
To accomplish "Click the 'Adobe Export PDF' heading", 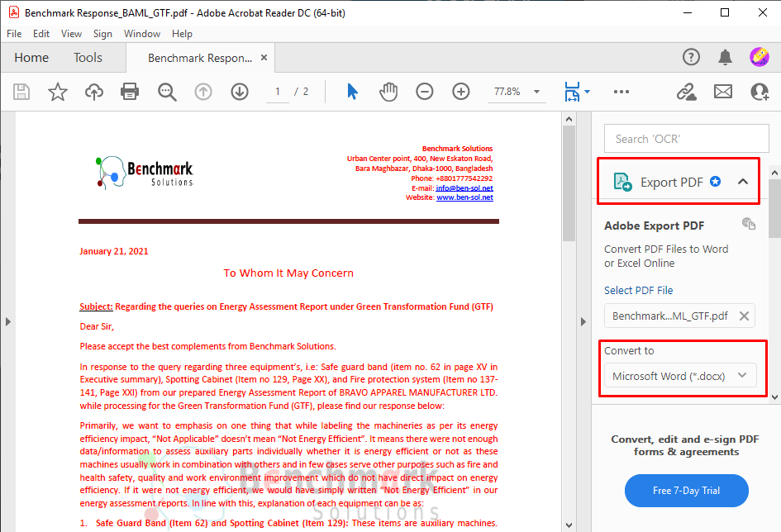I will [654, 226].
